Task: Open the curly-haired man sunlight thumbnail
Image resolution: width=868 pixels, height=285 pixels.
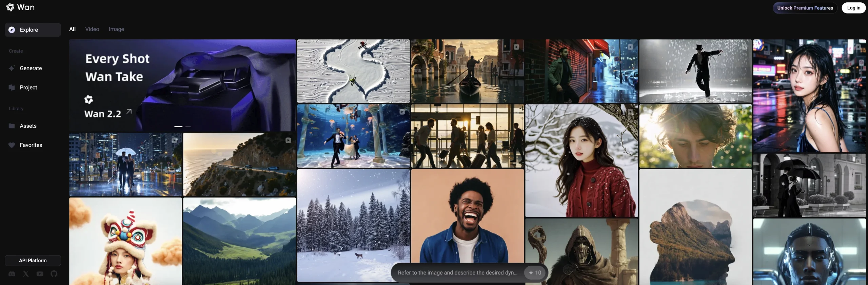Action: coord(695,136)
